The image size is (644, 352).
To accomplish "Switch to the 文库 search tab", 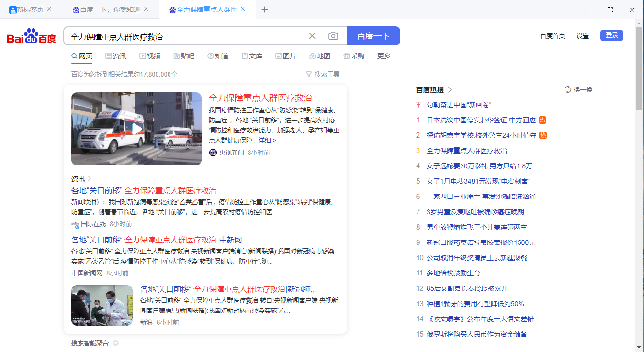I will pos(252,56).
